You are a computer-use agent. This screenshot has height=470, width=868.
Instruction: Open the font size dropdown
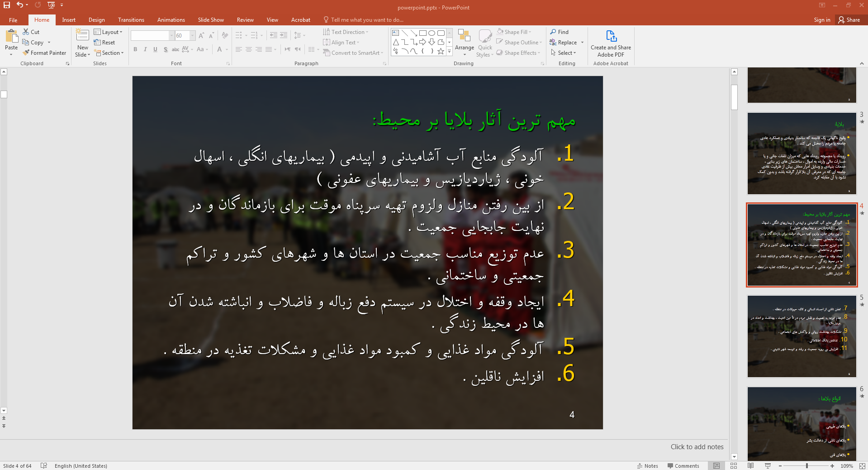click(193, 35)
